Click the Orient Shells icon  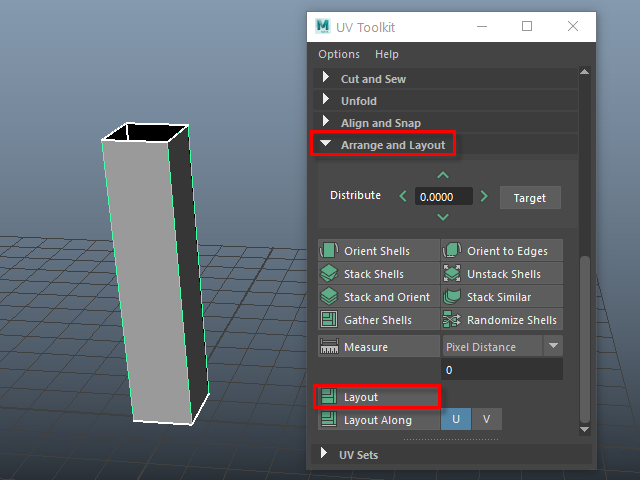tap(329, 251)
